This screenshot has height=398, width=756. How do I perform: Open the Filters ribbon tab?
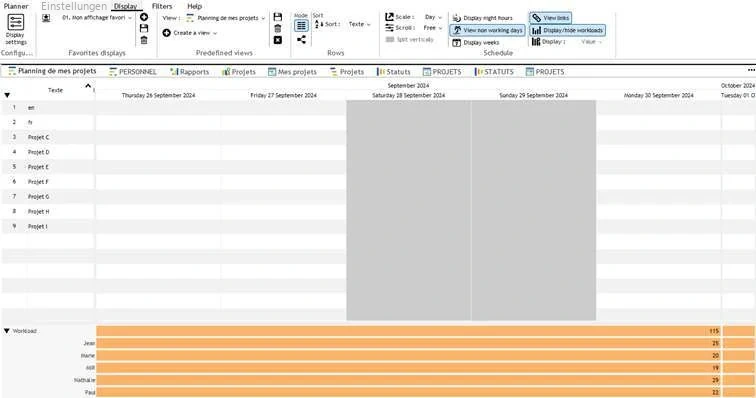point(162,6)
